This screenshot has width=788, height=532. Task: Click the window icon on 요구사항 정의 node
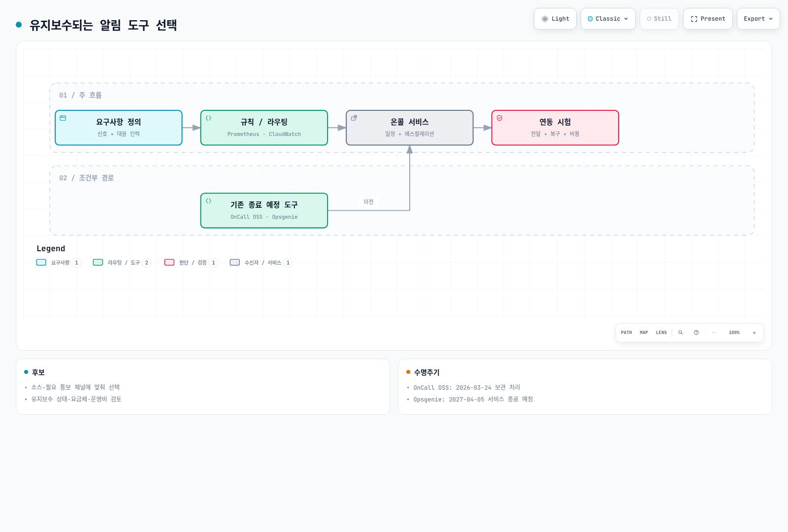63,118
